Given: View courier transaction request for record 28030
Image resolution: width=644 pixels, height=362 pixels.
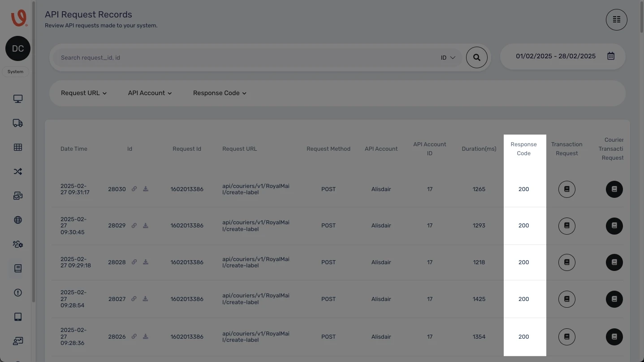Looking at the screenshot, I should coord(614,189).
